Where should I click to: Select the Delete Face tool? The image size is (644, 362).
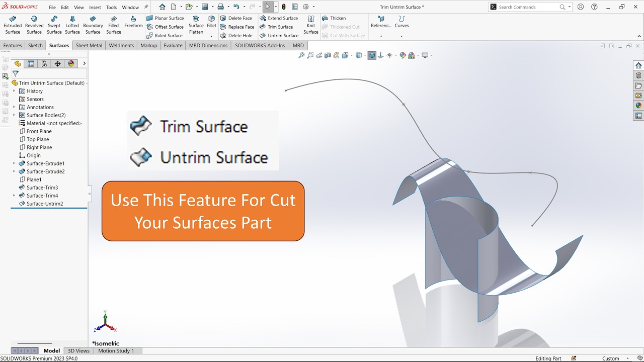pos(236,18)
